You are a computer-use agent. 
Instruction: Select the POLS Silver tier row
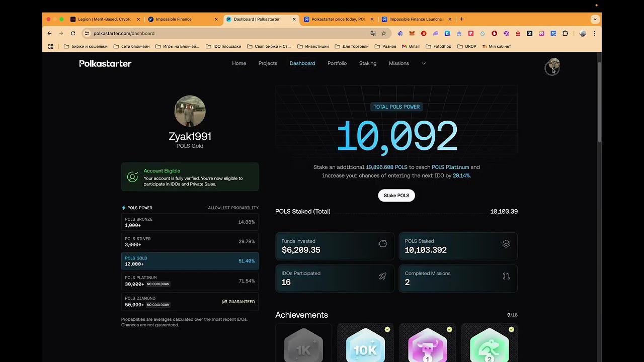pyautogui.click(x=190, y=242)
